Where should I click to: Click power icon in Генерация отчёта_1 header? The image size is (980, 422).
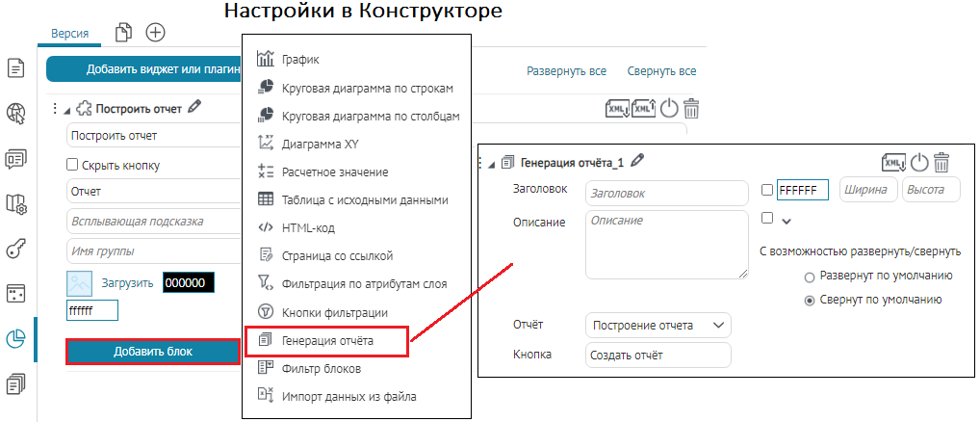click(919, 162)
